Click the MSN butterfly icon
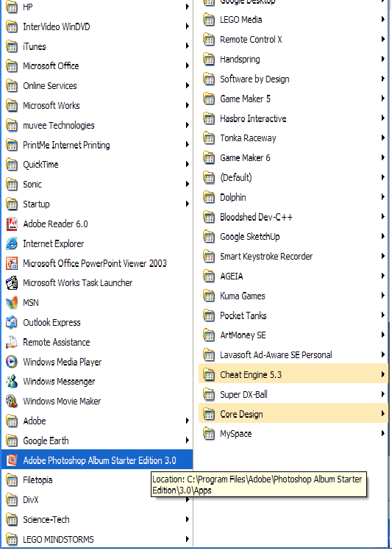The width and height of the screenshot is (392, 553). point(12,302)
